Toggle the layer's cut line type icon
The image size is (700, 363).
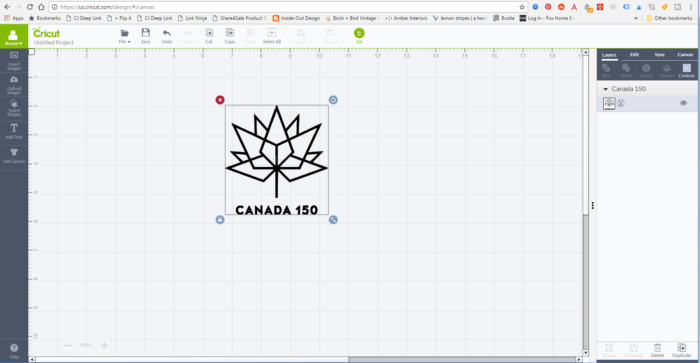[x=621, y=103]
